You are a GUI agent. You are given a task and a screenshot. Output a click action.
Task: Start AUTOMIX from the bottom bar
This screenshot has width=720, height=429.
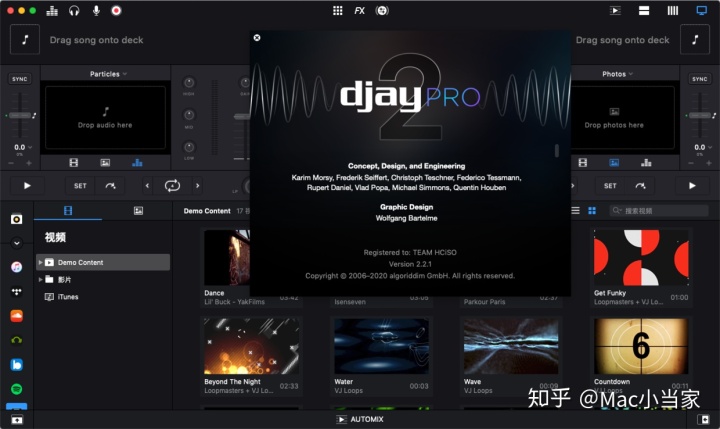360,419
